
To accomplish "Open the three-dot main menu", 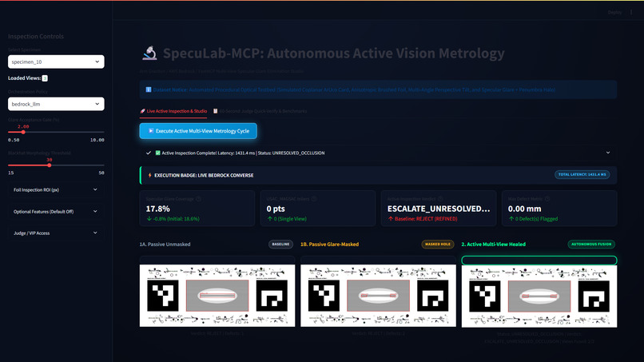I will click(x=631, y=12).
